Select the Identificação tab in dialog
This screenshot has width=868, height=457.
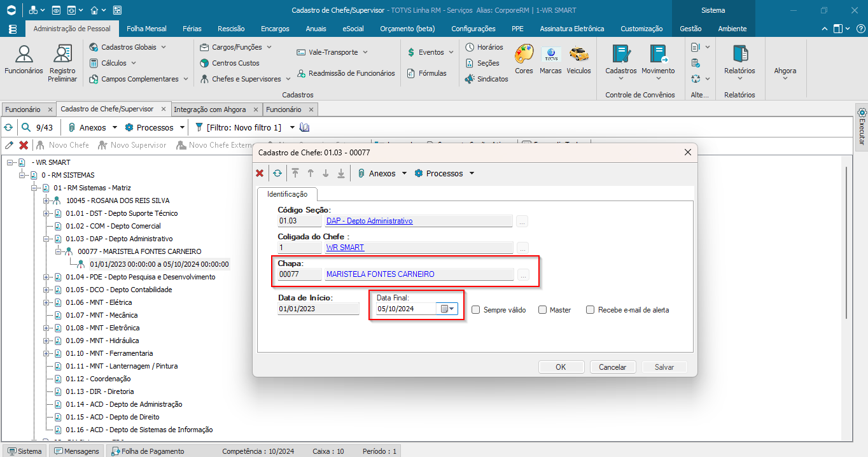point(287,193)
